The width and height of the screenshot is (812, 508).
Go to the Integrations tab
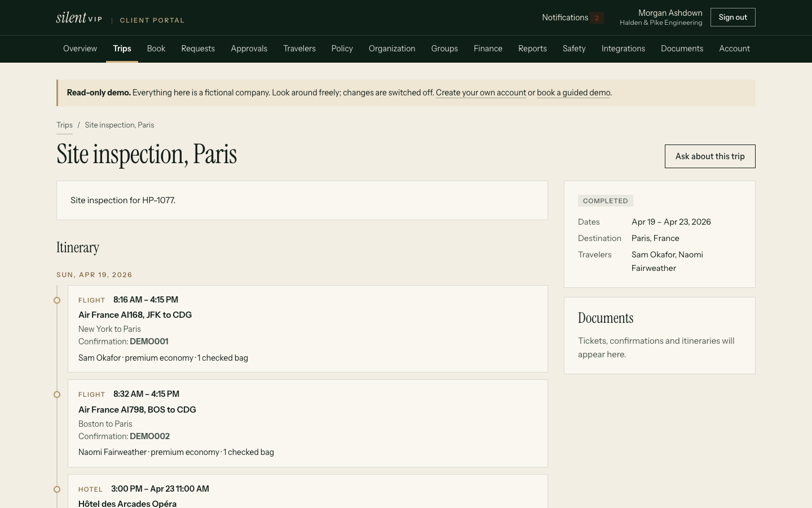click(x=623, y=49)
